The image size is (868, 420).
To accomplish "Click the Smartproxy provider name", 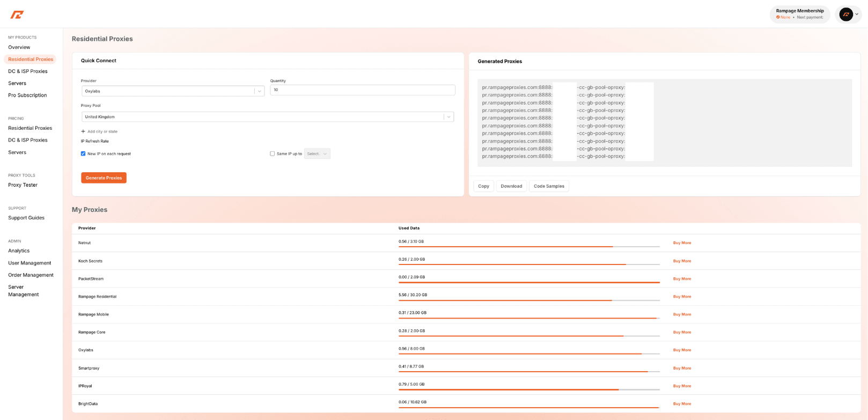I will [89, 369].
